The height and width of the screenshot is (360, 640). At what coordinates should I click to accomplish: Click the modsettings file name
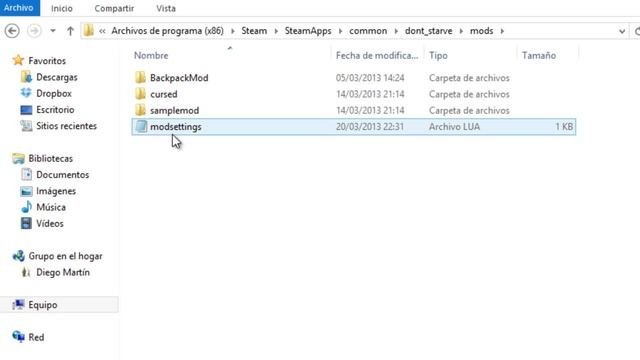click(176, 127)
